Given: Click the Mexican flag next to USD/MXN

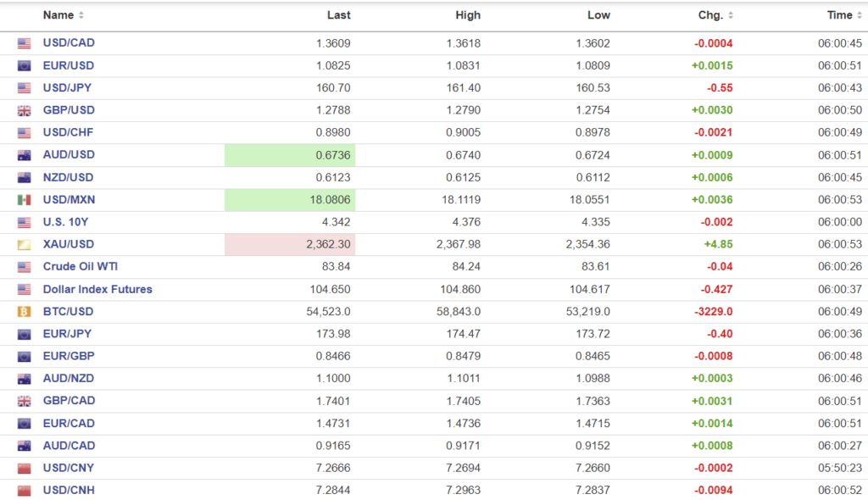Looking at the screenshot, I should pyautogui.click(x=24, y=200).
